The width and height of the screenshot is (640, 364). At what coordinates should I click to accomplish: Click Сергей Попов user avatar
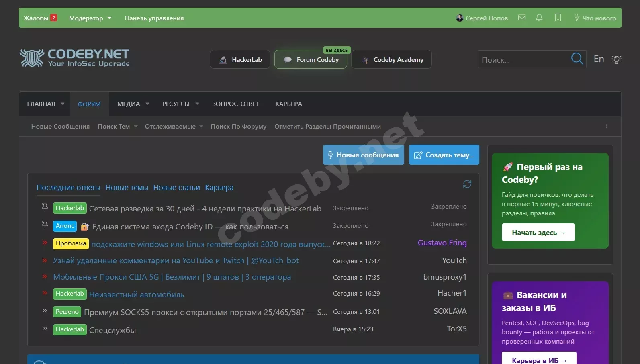pyautogui.click(x=460, y=18)
